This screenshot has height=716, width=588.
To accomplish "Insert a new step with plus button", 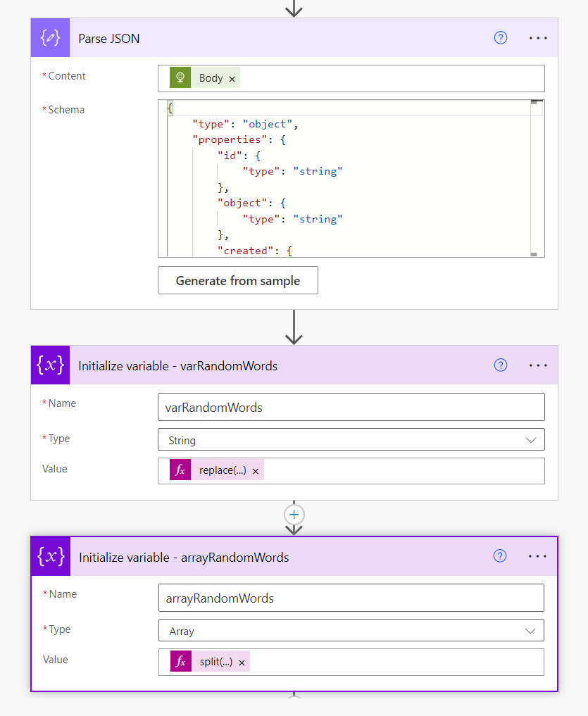I will (294, 514).
